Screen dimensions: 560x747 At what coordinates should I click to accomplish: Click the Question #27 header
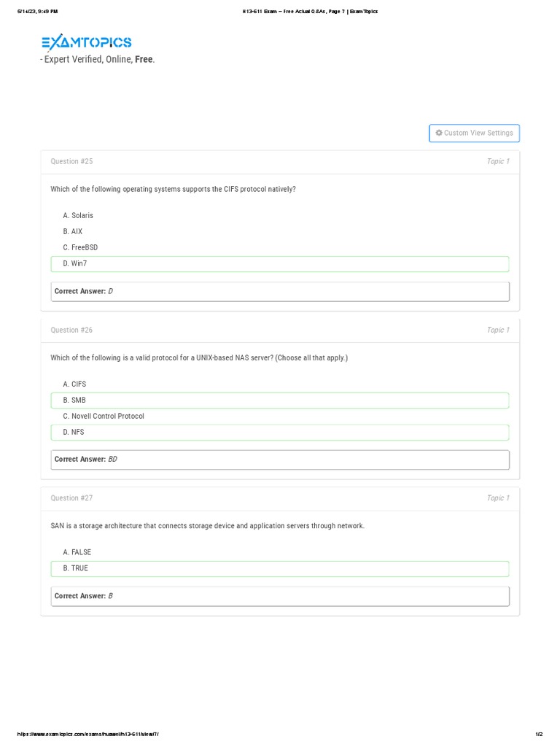[x=71, y=498]
